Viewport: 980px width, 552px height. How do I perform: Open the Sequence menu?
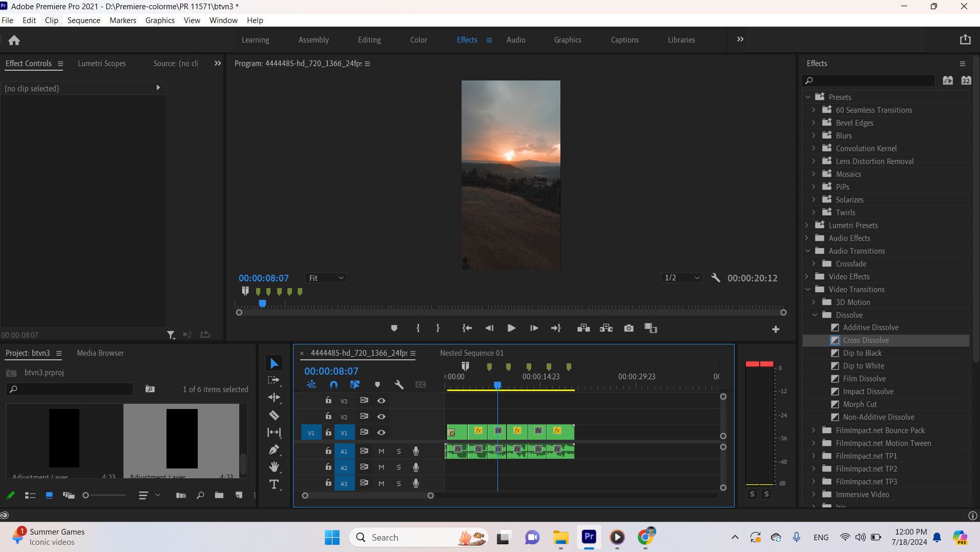click(x=84, y=21)
